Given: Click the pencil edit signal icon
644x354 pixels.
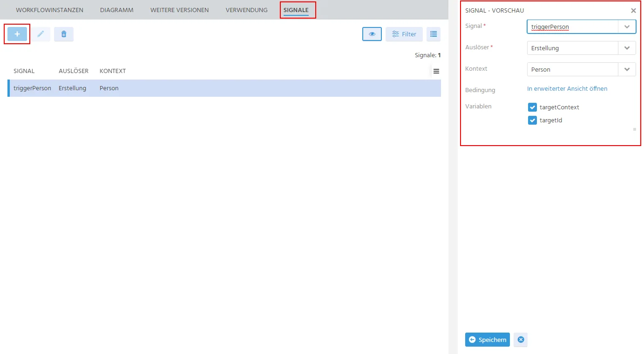Looking at the screenshot, I should 41,34.
